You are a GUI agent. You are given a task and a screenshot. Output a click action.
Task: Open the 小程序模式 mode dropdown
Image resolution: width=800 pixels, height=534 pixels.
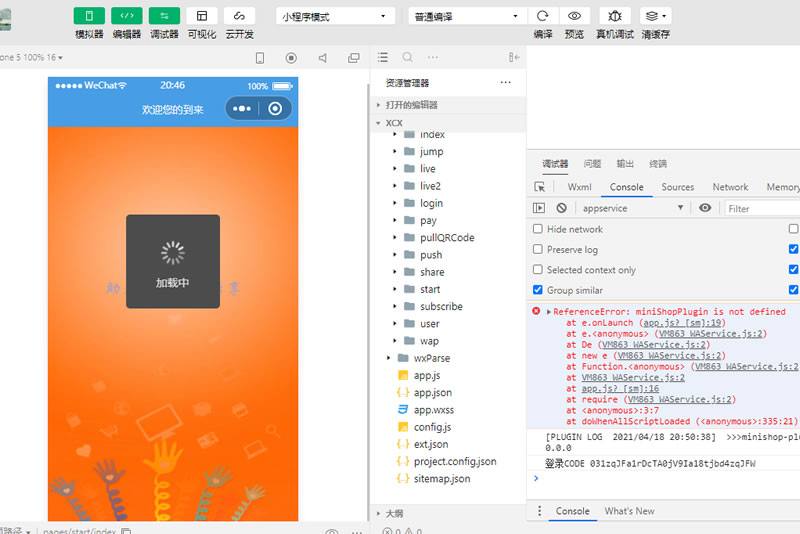click(x=335, y=17)
